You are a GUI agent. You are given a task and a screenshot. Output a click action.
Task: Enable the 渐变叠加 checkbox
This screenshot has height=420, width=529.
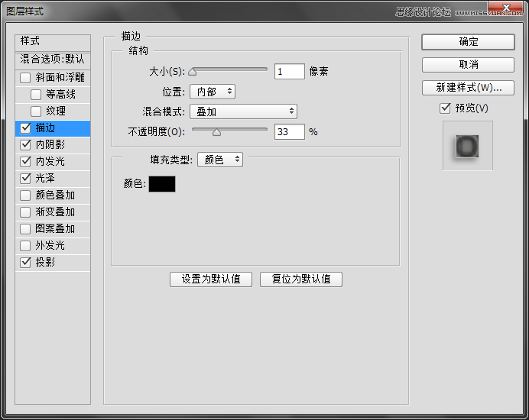[x=25, y=212]
